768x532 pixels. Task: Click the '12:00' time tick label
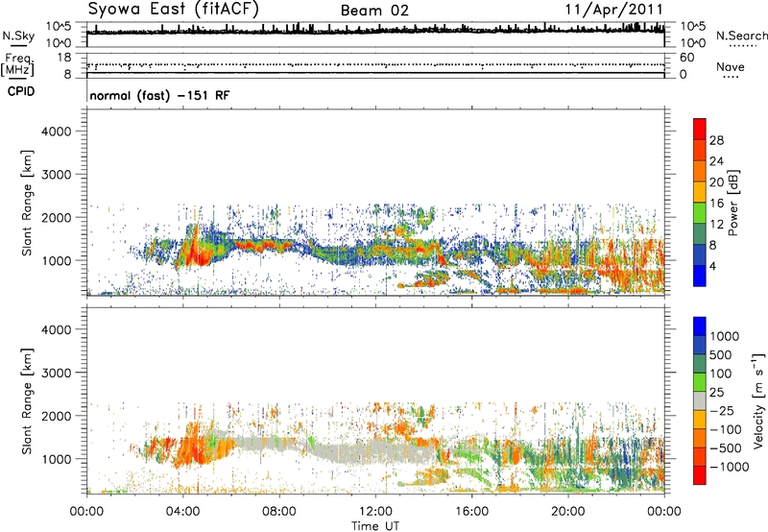coord(375,512)
